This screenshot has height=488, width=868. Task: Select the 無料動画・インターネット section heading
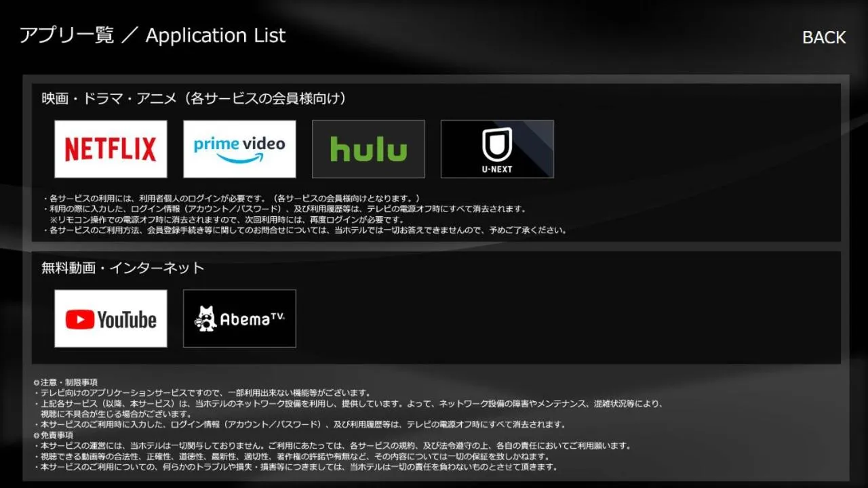[123, 268]
